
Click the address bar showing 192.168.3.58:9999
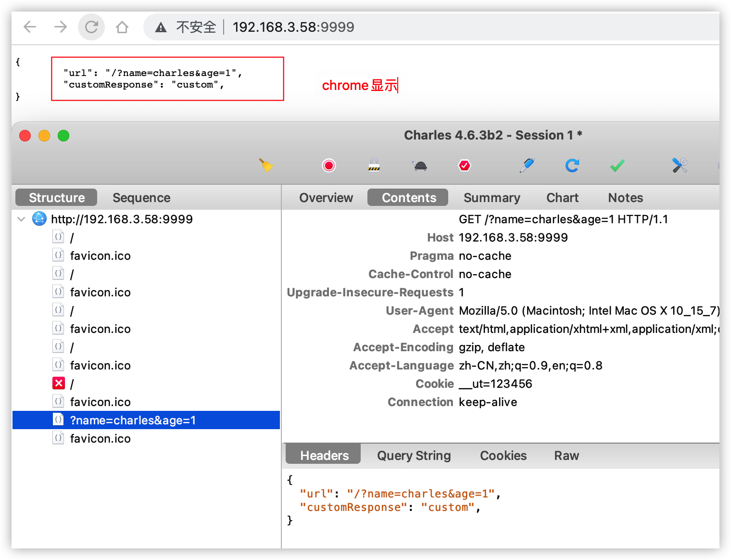(x=292, y=27)
